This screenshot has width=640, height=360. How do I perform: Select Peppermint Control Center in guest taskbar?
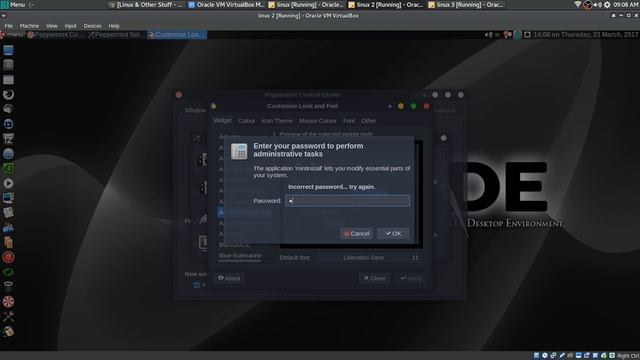pyautogui.click(x=55, y=35)
